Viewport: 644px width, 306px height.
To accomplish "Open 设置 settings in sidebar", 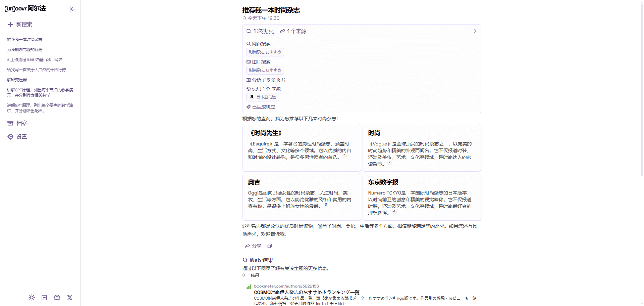I will [21, 137].
